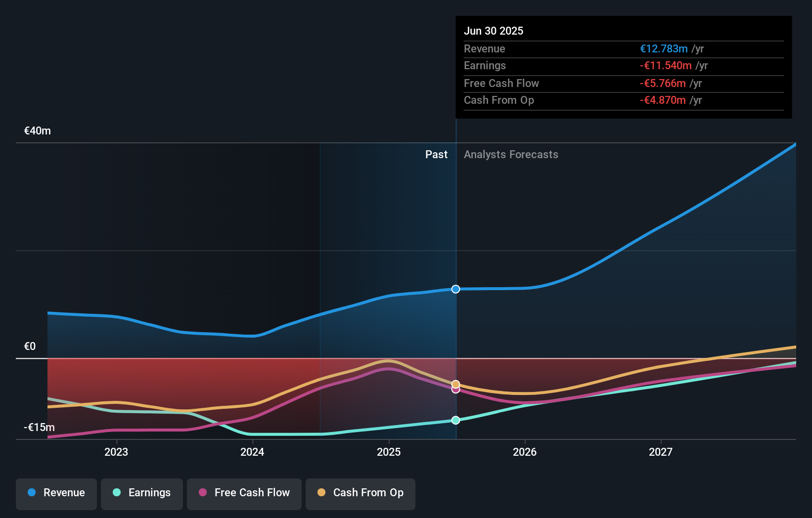Switch to the Past section label

pyautogui.click(x=436, y=155)
